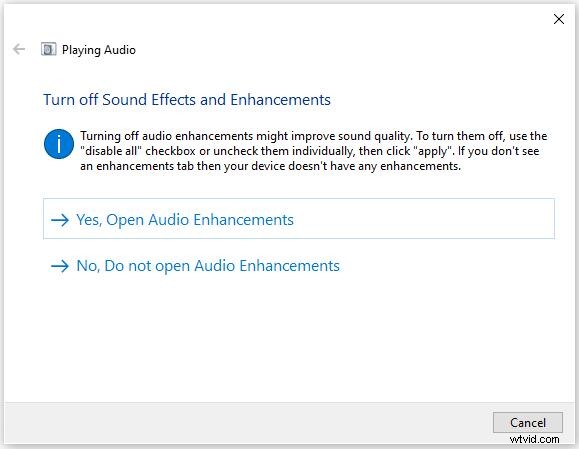The height and width of the screenshot is (449, 579).
Task: Select the Playing Audio title text
Action: pyautogui.click(x=99, y=50)
